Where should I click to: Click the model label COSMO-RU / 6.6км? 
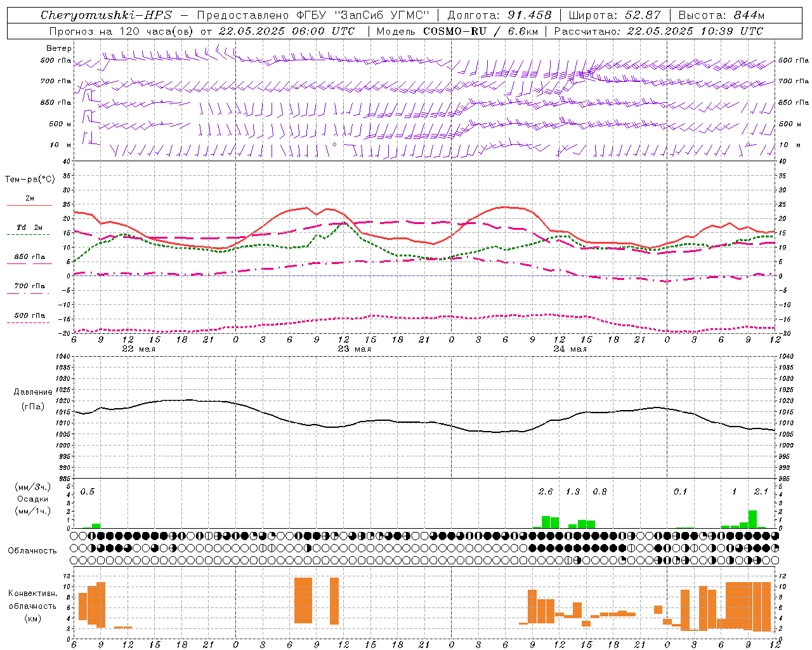click(x=481, y=30)
